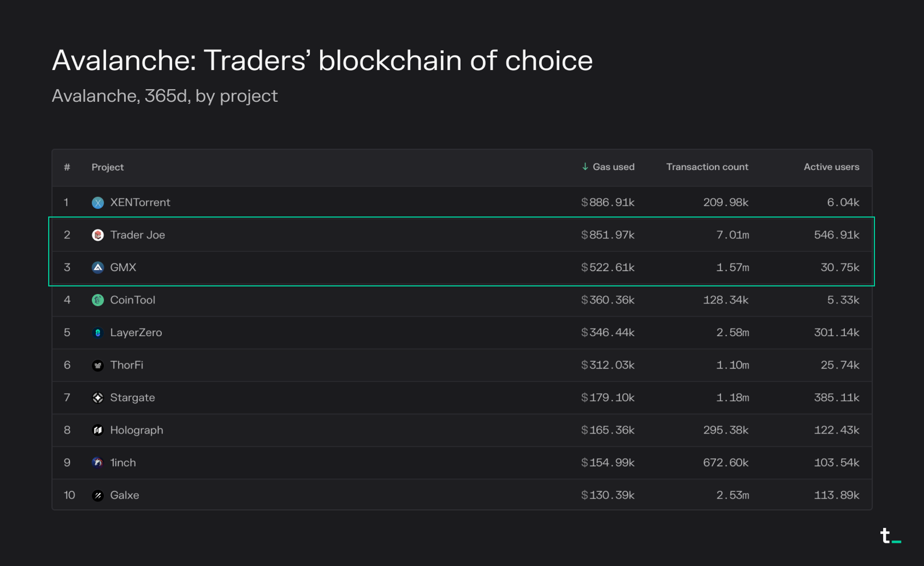Click the sort arrow beside Gas used
The width and height of the screenshot is (924, 566).
(x=585, y=167)
